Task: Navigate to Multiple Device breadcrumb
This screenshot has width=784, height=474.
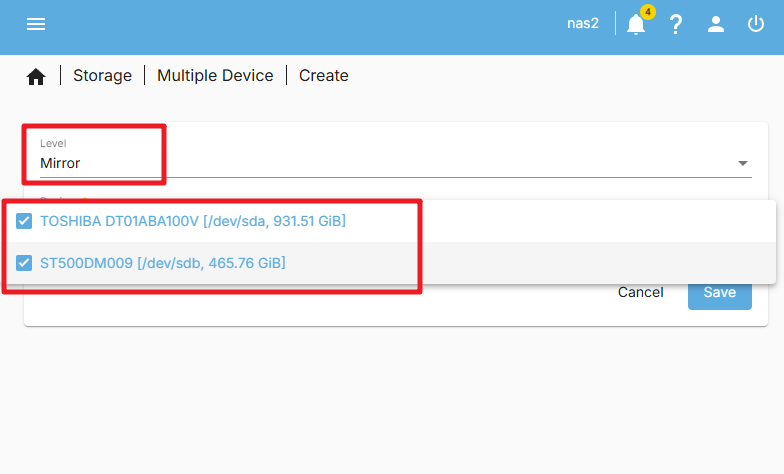Action: pyautogui.click(x=215, y=76)
